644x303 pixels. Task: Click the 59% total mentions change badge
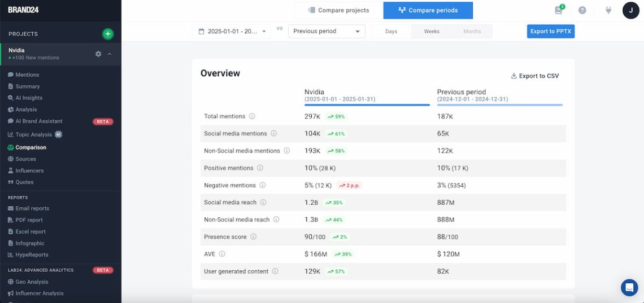pyautogui.click(x=336, y=116)
